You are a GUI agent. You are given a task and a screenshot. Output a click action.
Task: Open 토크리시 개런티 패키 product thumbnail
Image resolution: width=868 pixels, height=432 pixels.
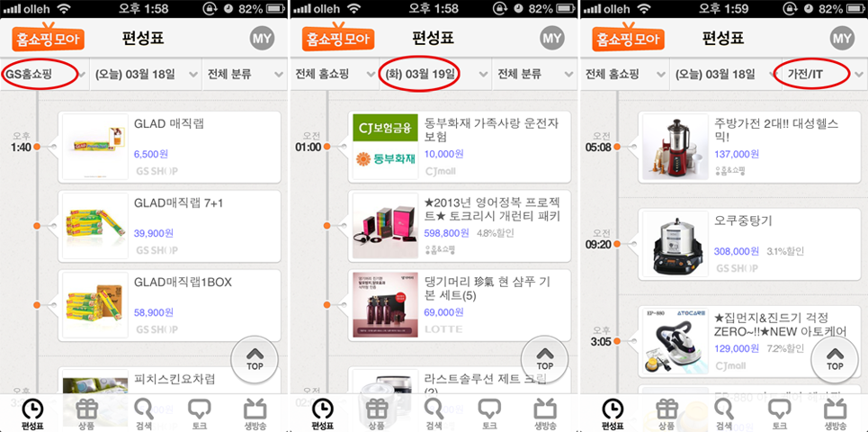pos(385,226)
